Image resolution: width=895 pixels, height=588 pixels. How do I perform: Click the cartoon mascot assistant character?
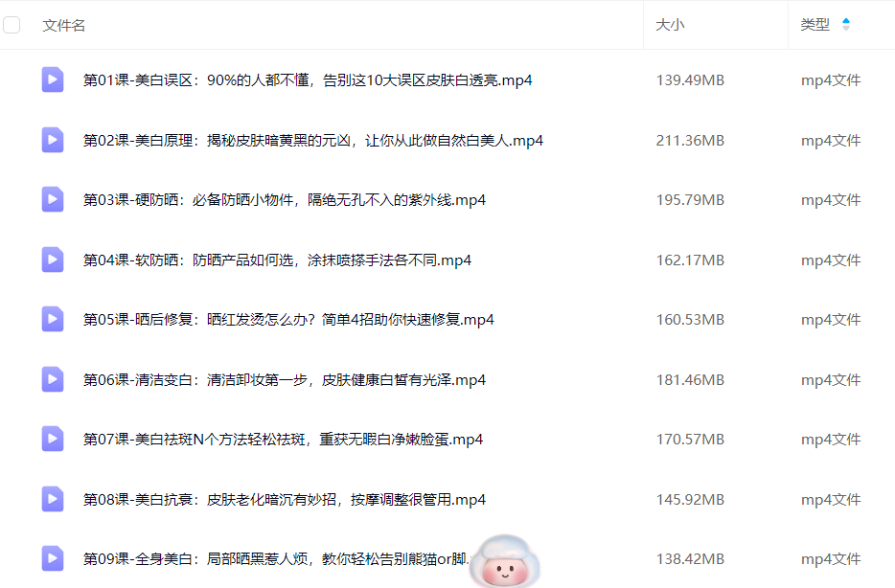[x=508, y=562]
